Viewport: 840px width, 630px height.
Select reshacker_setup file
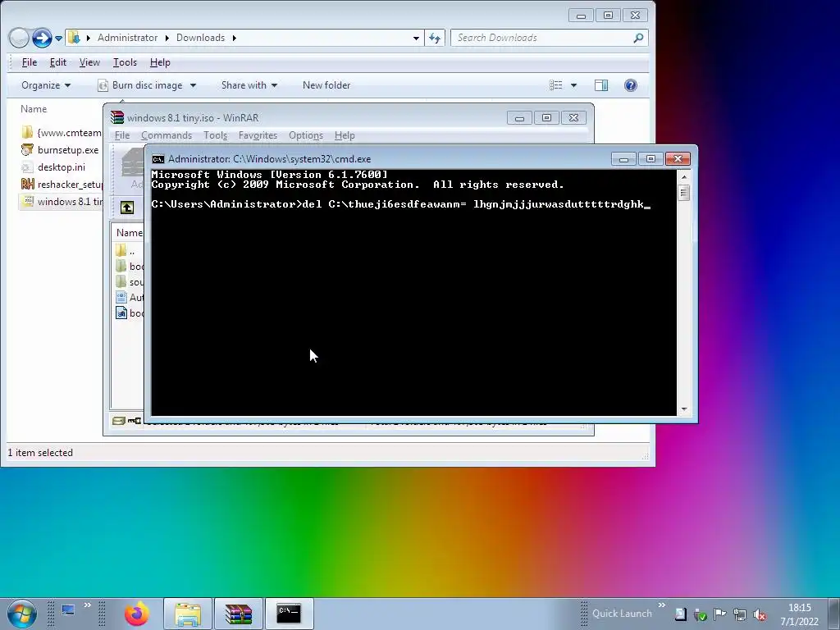(x=61, y=185)
